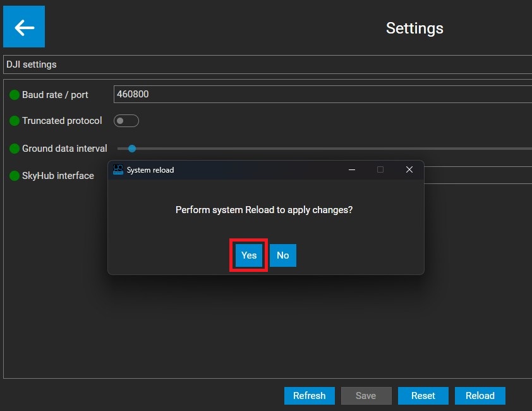Click the 'System reload' title text
The image size is (532, 411).
pyautogui.click(x=150, y=170)
